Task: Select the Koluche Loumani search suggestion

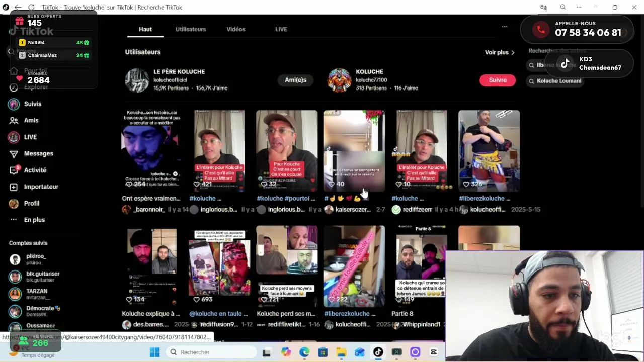Action: point(555,81)
